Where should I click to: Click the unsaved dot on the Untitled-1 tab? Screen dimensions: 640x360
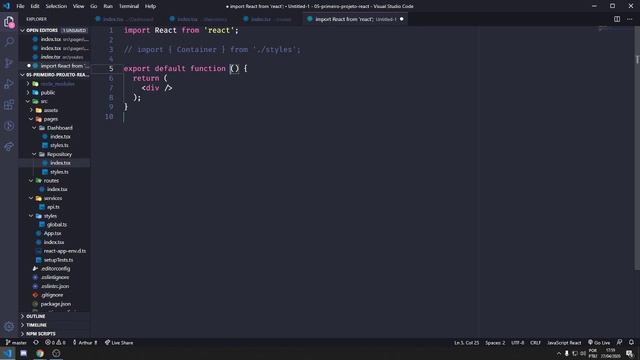[402, 19]
